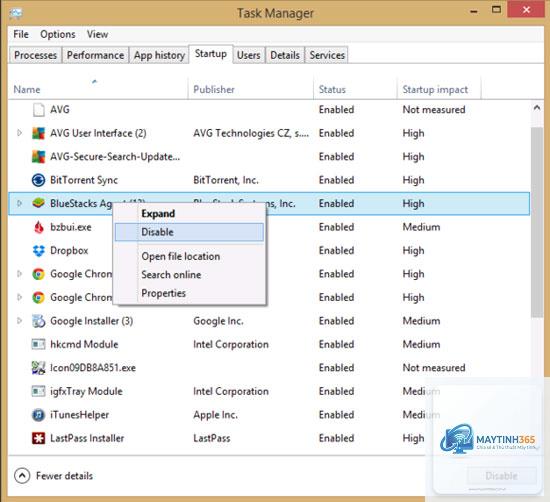Click the BitTorrent, Inc. publisher cell
550x502 pixels.
226,180
